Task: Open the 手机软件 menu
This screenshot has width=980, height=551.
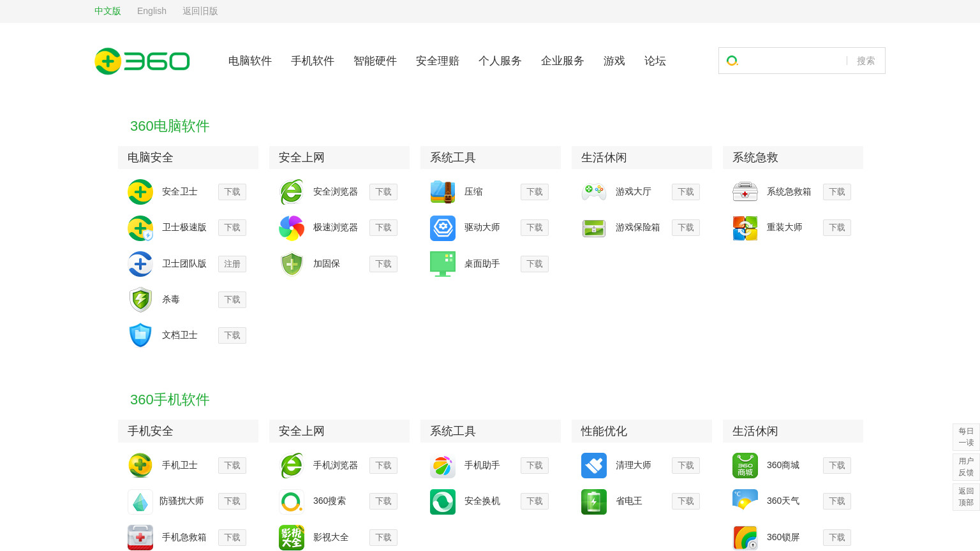Action: [x=313, y=61]
